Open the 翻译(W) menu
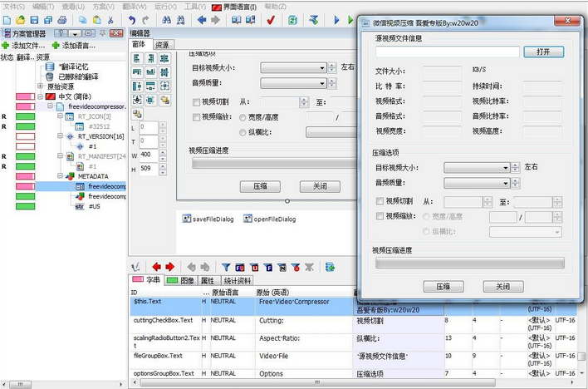 point(135,7)
